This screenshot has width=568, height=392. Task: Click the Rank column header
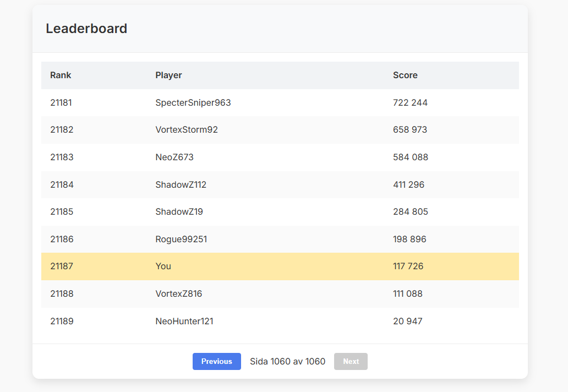pyautogui.click(x=61, y=75)
